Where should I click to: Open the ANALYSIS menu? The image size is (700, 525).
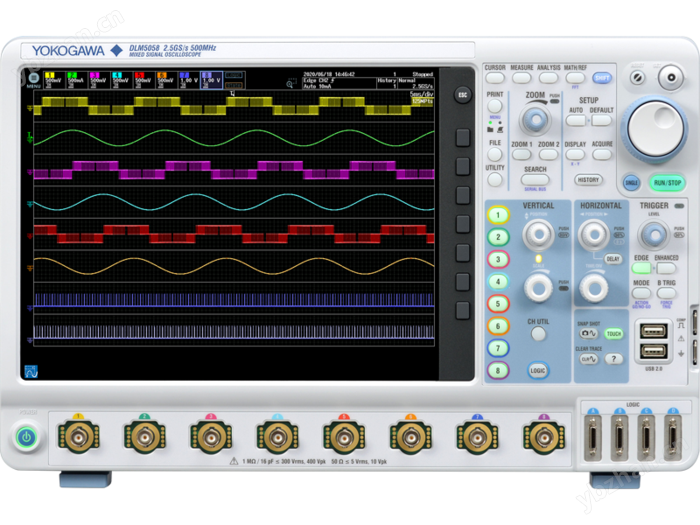(548, 69)
